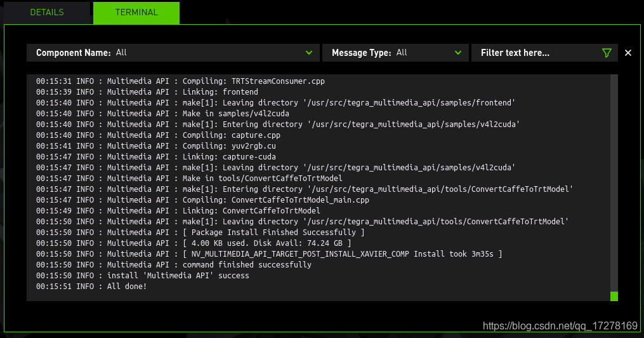
Task: Click 'Entering directory' tools/ConvertCaffeToTrtModel log line
Action: [305, 189]
